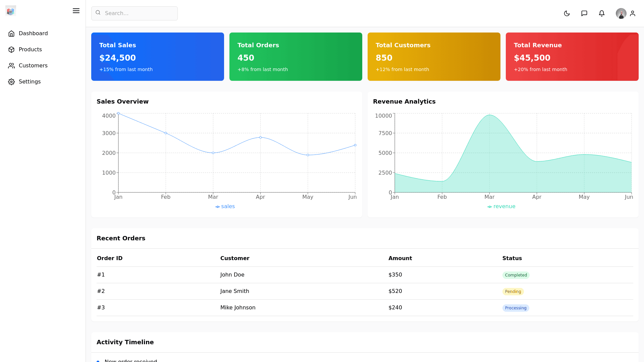Open the Total Sales card

point(158,57)
